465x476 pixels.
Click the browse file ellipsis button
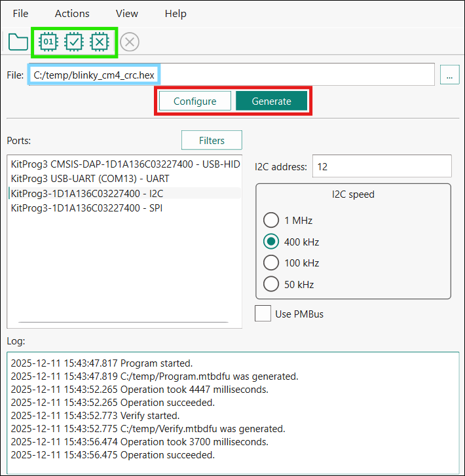click(x=449, y=75)
